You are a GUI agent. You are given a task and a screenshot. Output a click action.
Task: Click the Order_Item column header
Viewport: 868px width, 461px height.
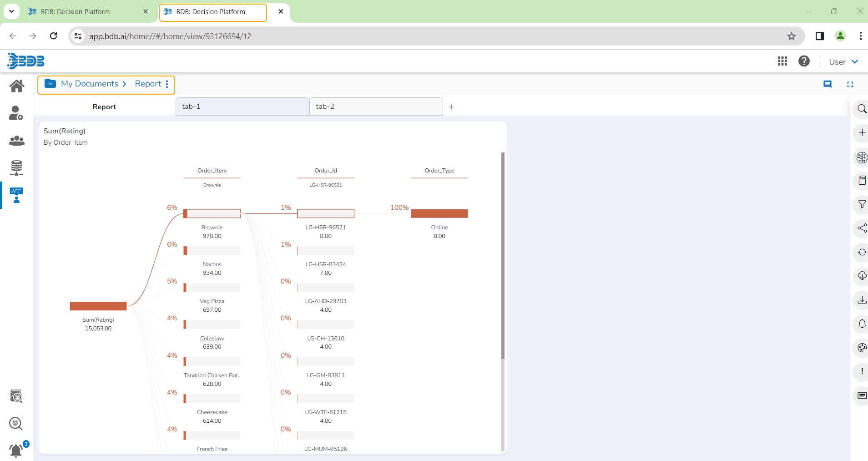tap(212, 171)
